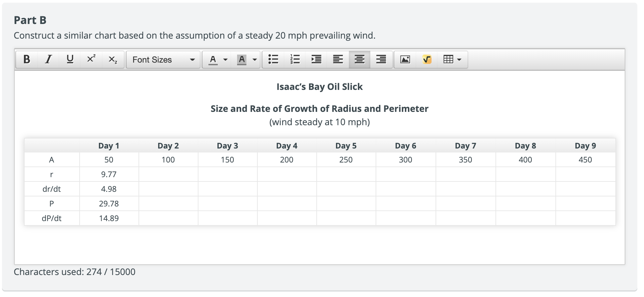Click the 'Part B' heading
Screen dimensions: 644x297
[x=30, y=20]
